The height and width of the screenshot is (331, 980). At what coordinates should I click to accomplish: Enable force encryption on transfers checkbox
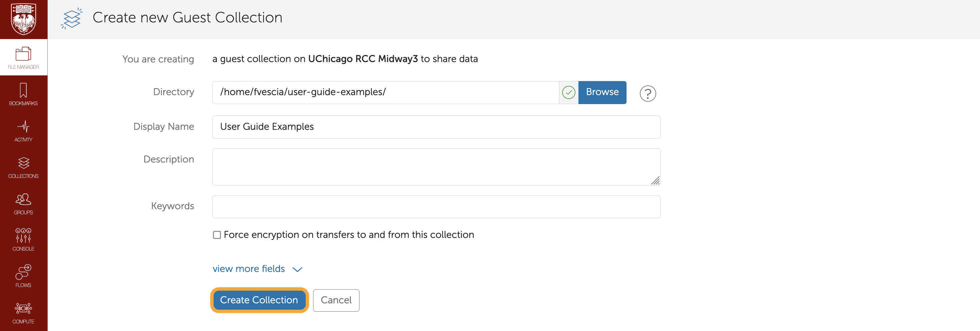coord(217,235)
